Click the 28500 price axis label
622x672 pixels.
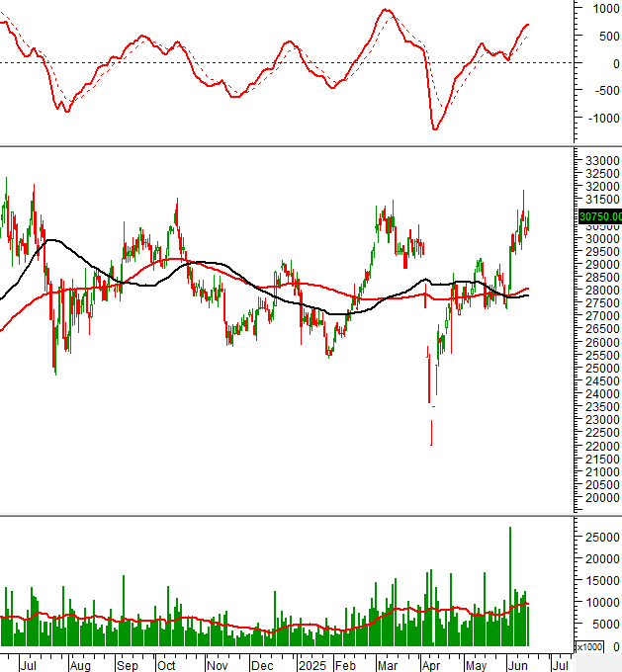[x=602, y=278]
